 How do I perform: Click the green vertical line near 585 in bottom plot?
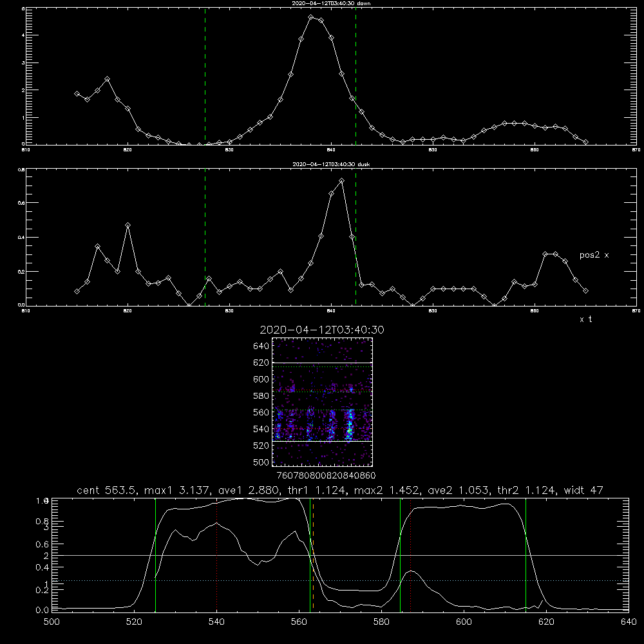400,554
